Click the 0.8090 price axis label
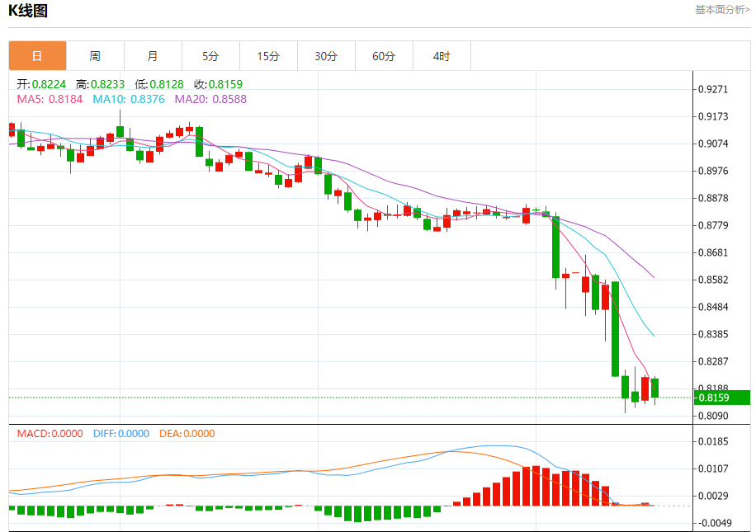The height and width of the screenshot is (532, 756). tap(713, 416)
